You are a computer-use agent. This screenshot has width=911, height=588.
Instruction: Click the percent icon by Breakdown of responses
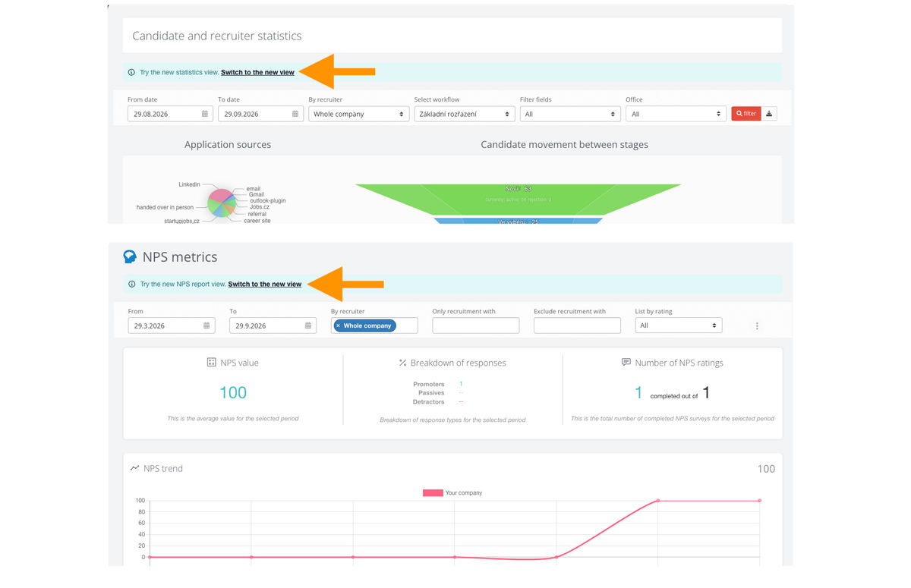point(402,363)
